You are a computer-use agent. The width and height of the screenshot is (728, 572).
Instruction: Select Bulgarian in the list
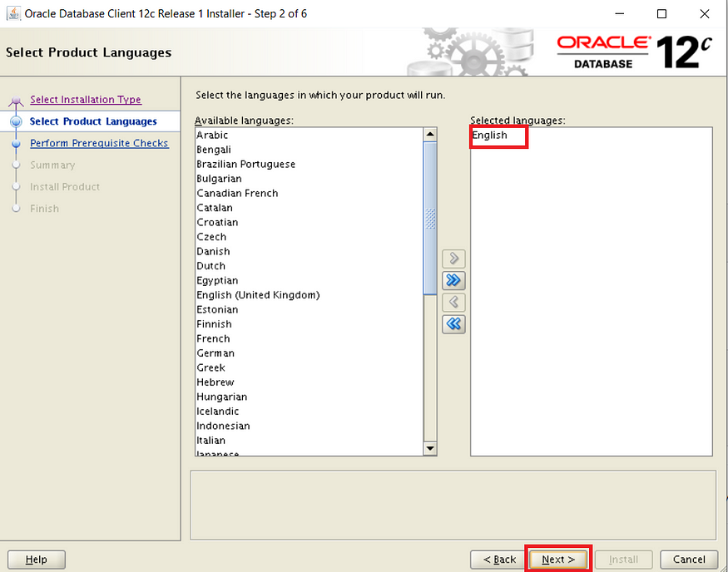point(310,179)
